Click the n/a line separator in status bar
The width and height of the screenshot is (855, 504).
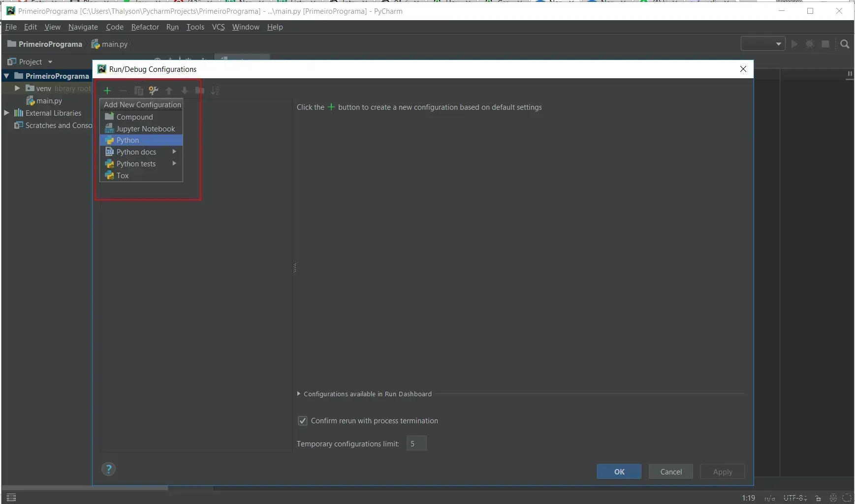pos(769,498)
